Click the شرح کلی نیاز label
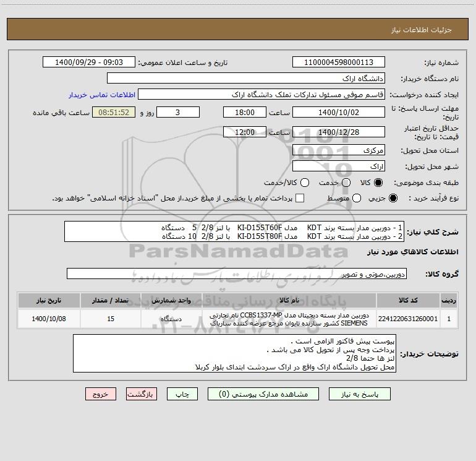The height and width of the screenshot is (461, 476). click(433, 232)
